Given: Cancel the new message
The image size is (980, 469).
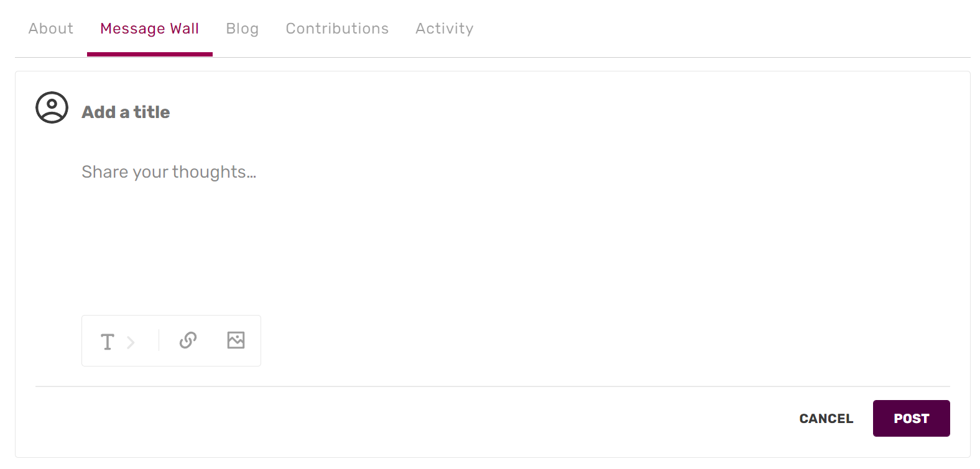Looking at the screenshot, I should (826, 419).
